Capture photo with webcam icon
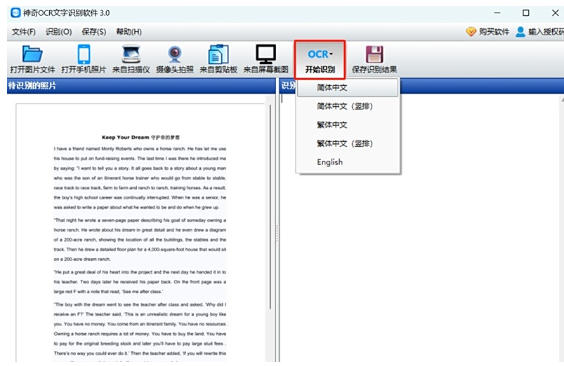The image size is (564, 366). (175, 55)
